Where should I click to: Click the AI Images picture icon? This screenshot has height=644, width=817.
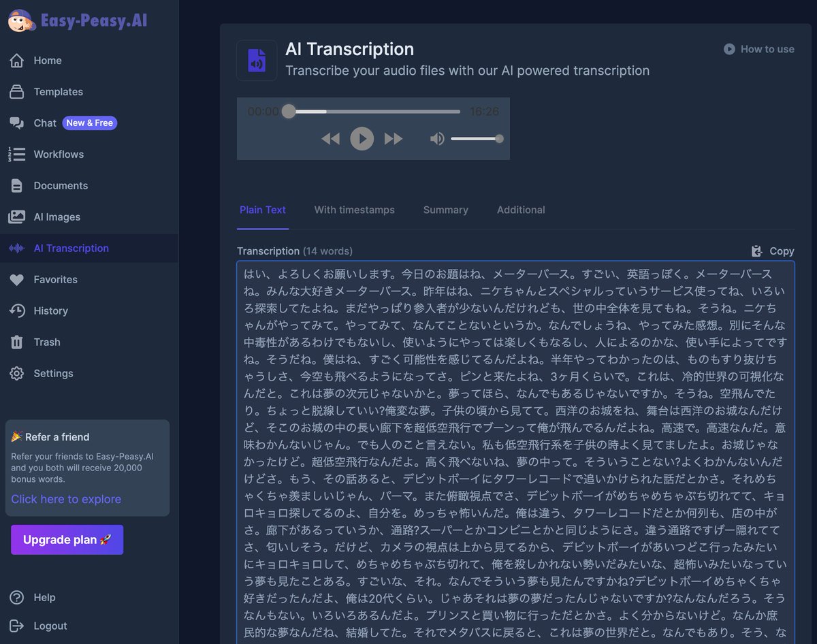click(x=17, y=217)
